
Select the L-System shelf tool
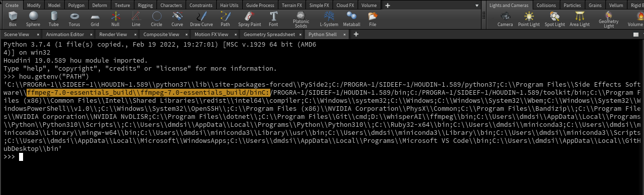329,19
